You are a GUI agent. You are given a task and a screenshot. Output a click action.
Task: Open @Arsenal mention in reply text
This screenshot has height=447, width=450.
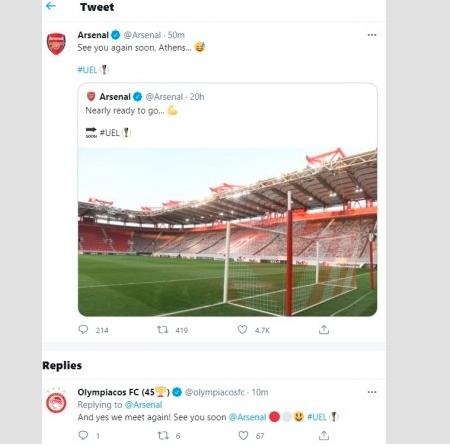247,417
